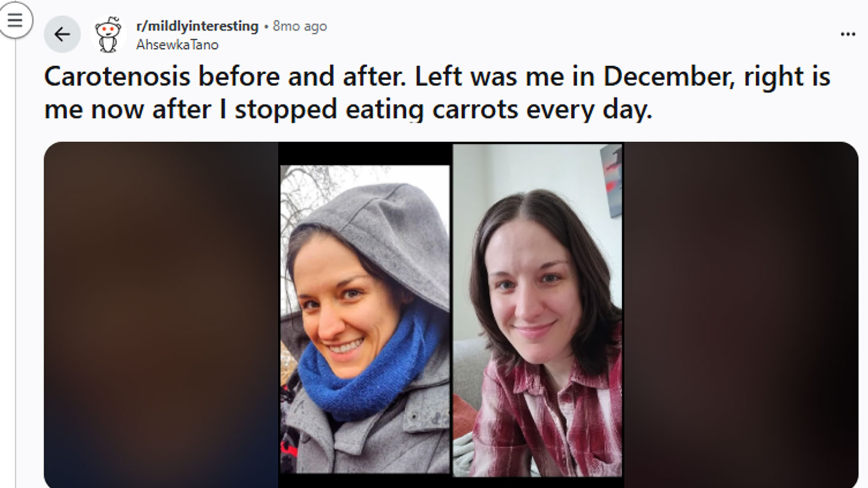Viewport: 868px width, 488px height.
Task: Open AhsewkaTano's user profile
Action: 177,45
